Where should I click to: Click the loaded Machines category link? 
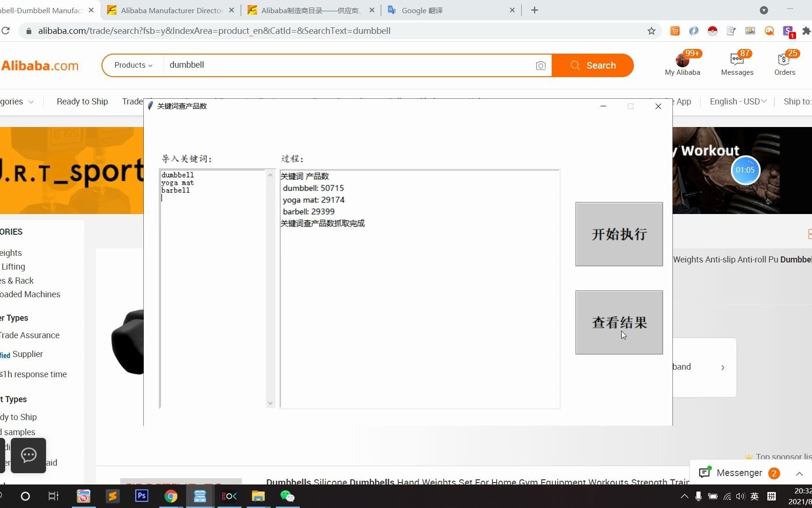(30, 294)
